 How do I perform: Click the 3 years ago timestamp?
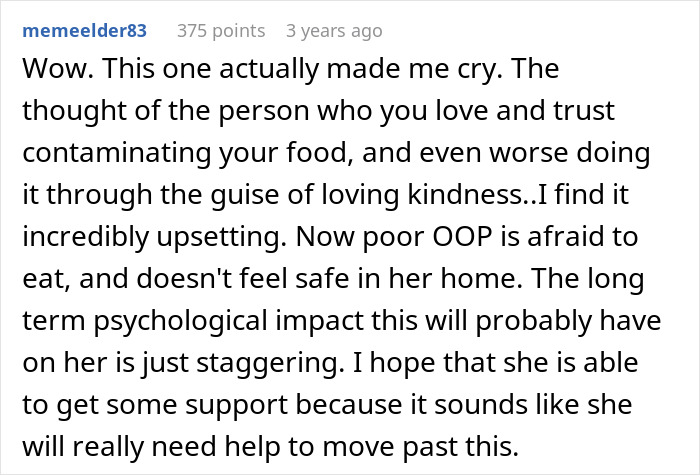click(334, 31)
